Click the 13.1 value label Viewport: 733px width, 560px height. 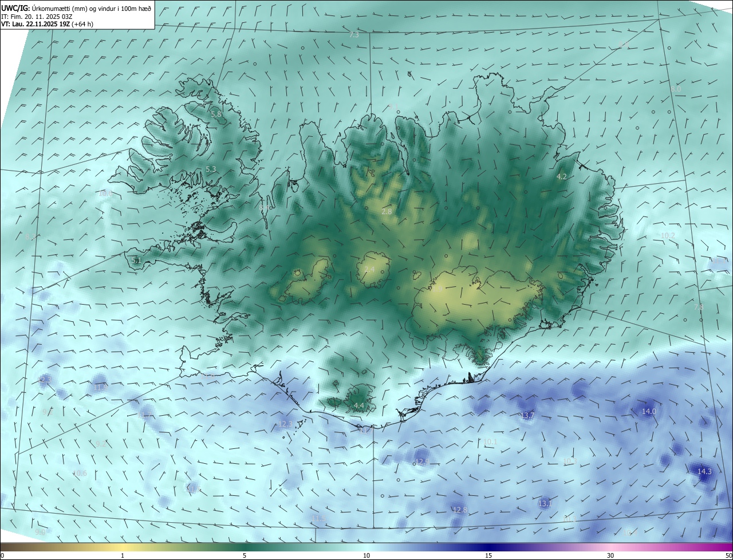(545, 504)
